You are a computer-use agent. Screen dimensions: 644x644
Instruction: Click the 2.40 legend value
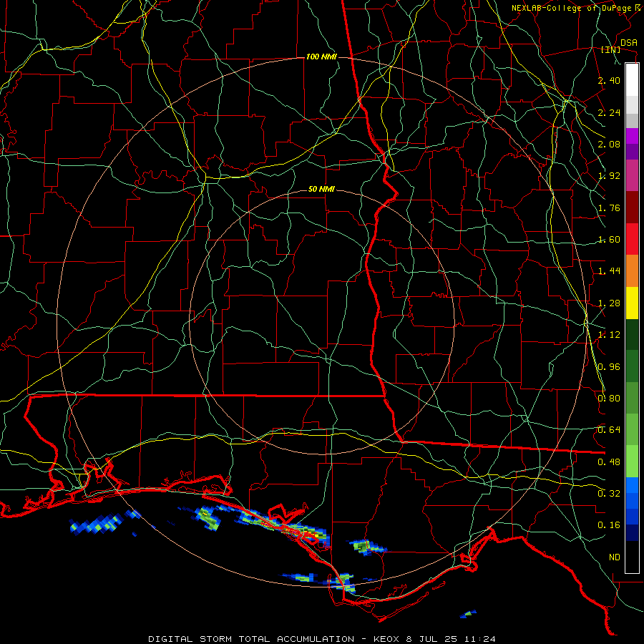pos(609,80)
